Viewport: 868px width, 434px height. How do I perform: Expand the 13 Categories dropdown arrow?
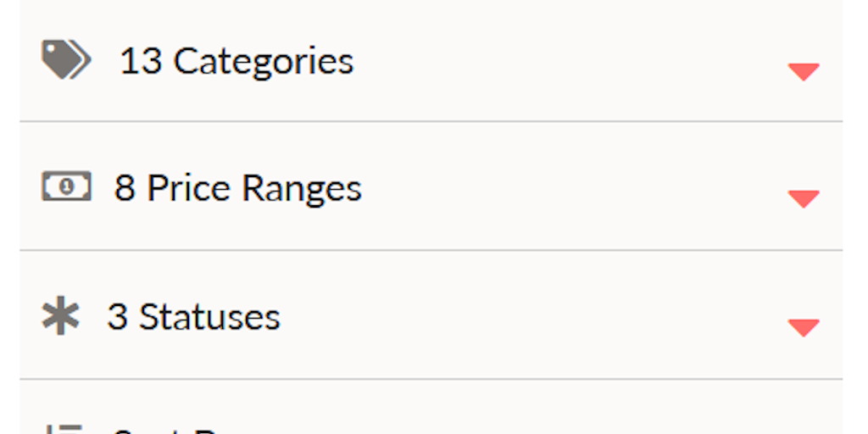803,72
